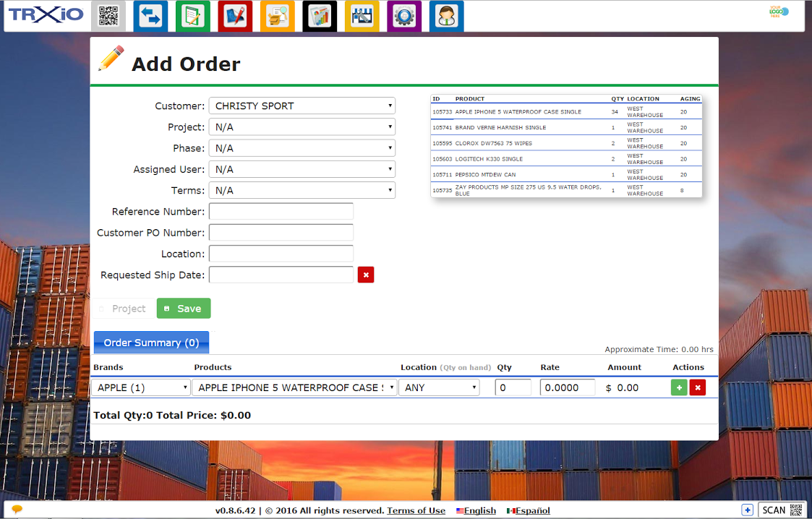Click the red blueprint and pencil icon
Image resolution: width=812 pixels, height=519 pixels.
click(x=234, y=15)
